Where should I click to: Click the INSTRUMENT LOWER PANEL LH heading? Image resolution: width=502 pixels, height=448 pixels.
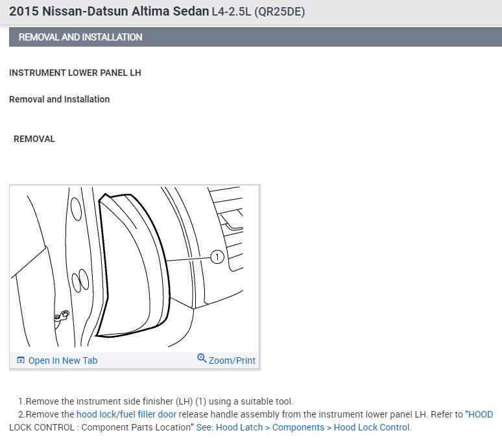(75, 73)
